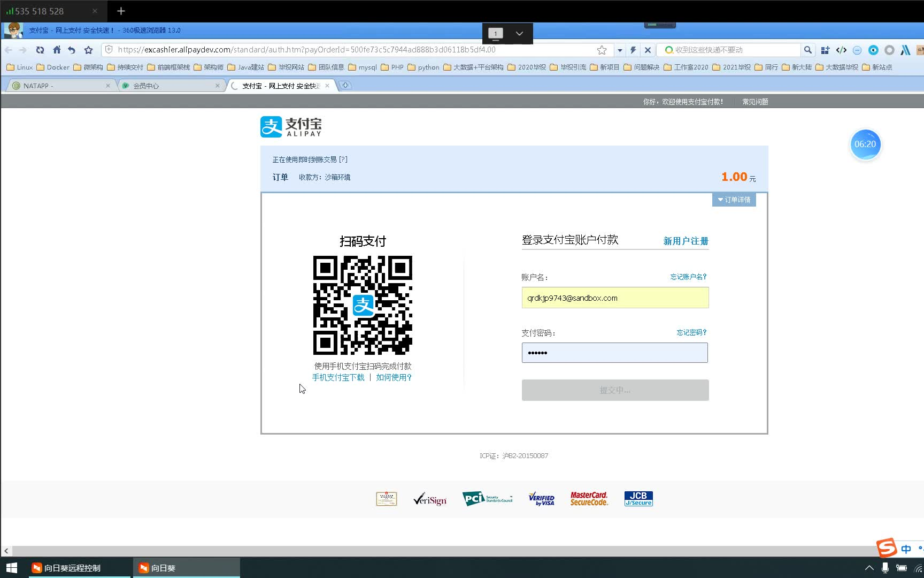Open the developer code icon

click(841, 50)
